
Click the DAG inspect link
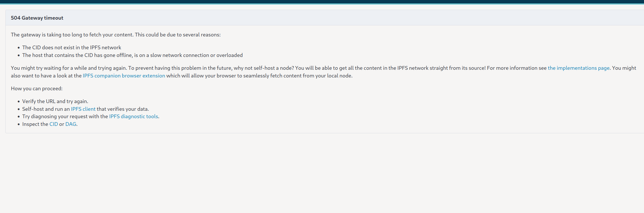(71, 124)
